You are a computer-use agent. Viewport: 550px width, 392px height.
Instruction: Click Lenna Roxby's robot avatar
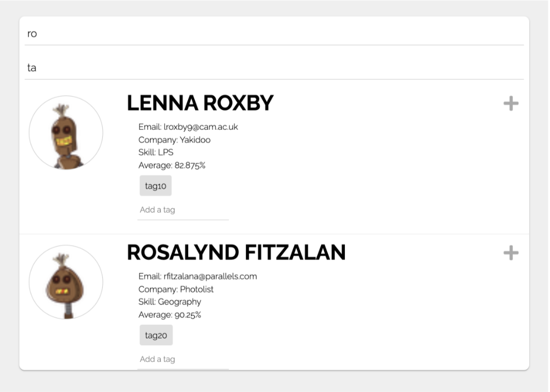pyautogui.click(x=66, y=133)
